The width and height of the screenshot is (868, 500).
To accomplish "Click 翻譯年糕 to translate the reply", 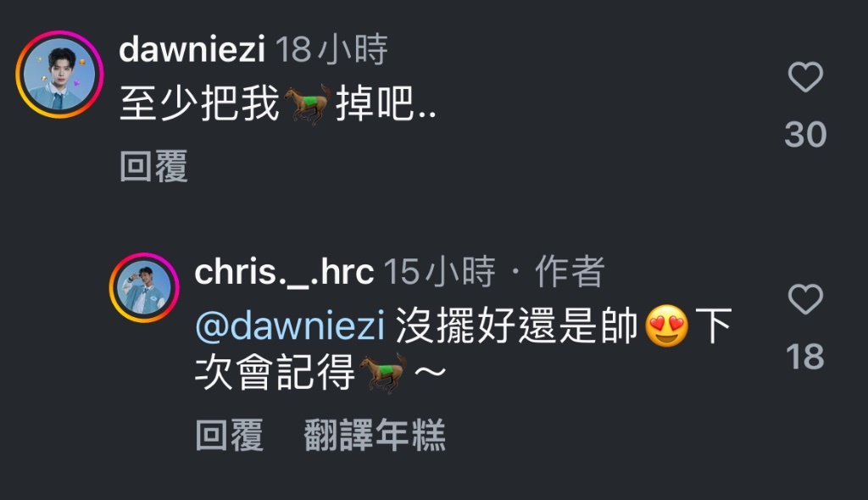I will 375,435.
